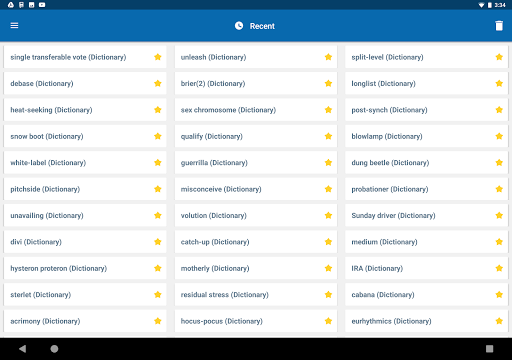Screen dimensions: 512x360
Task: Click star next to unleash
Action: [328, 57]
